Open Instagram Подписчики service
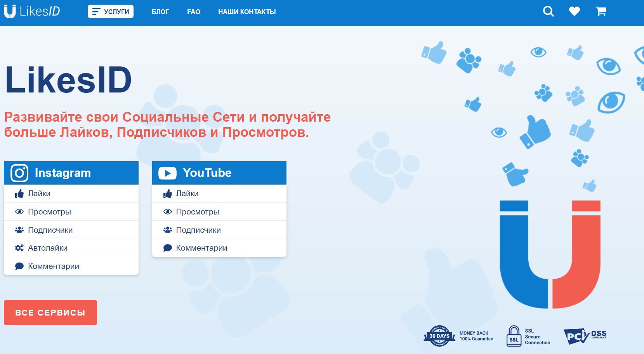This screenshot has width=644, height=354. [x=50, y=230]
